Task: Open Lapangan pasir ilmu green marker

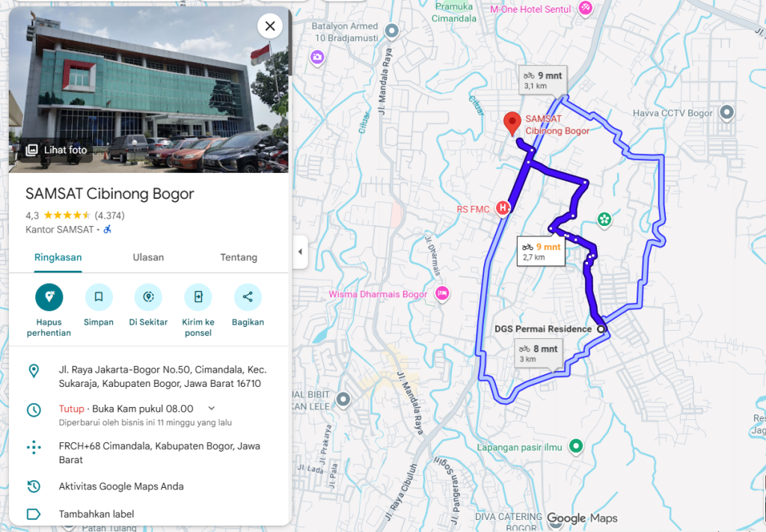Action: 576,446
